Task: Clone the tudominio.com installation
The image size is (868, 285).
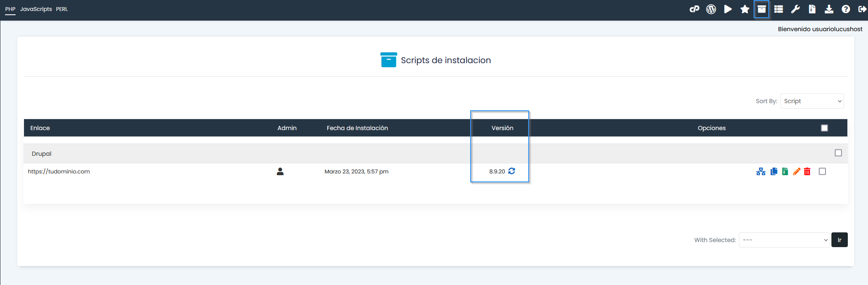Action: 774,171
